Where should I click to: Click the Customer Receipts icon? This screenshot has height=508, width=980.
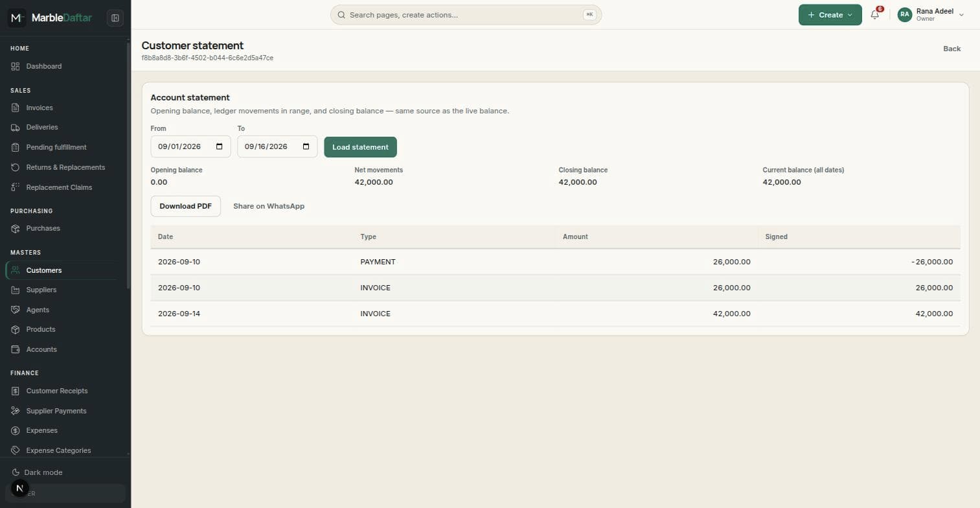click(16, 391)
